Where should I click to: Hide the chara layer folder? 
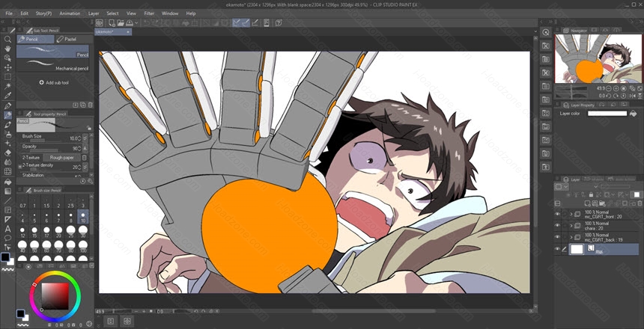(557, 225)
